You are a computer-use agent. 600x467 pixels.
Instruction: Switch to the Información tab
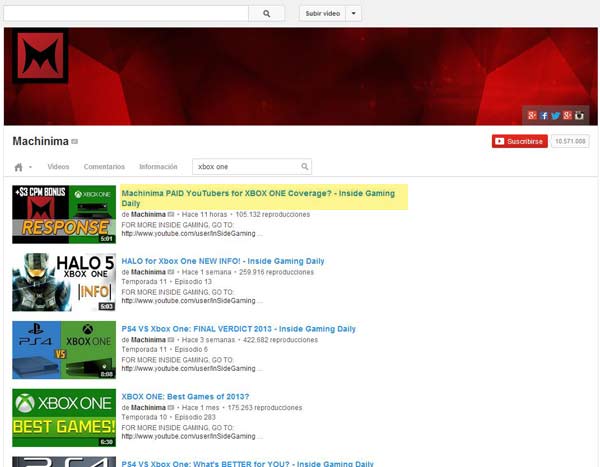tap(158, 167)
